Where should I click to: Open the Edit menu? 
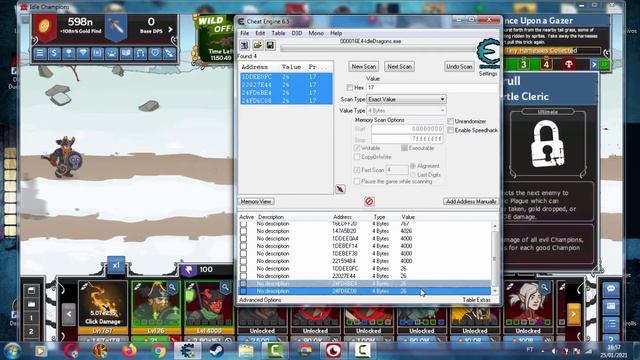coord(260,33)
